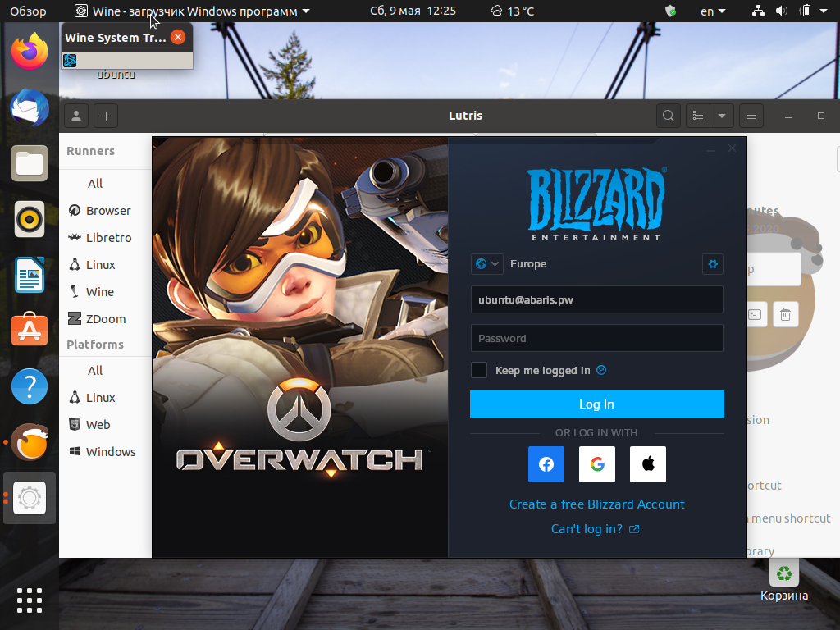Open Create a free Blizzard Account link
Screen dimensions: 840x630
[x=597, y=504]
